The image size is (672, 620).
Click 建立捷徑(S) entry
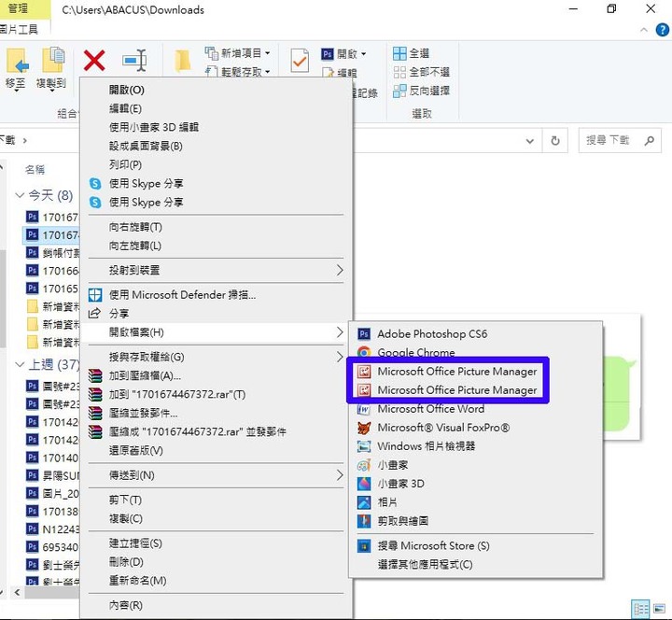click(x=216, y=543)
